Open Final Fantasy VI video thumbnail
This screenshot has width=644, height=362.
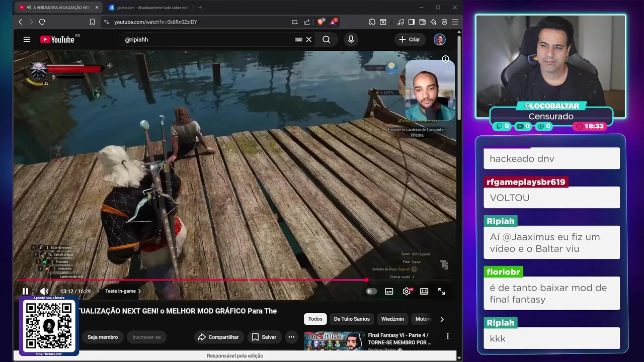(x=335, y=341)
